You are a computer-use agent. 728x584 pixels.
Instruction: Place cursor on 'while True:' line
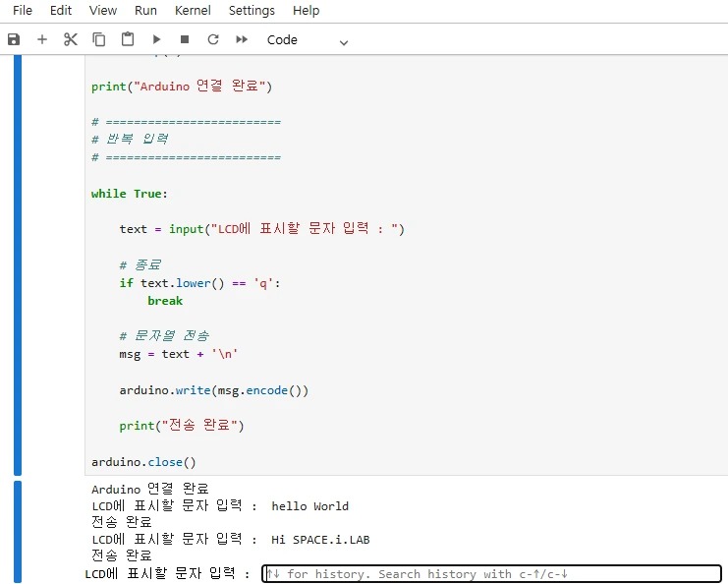click(129, 194)
